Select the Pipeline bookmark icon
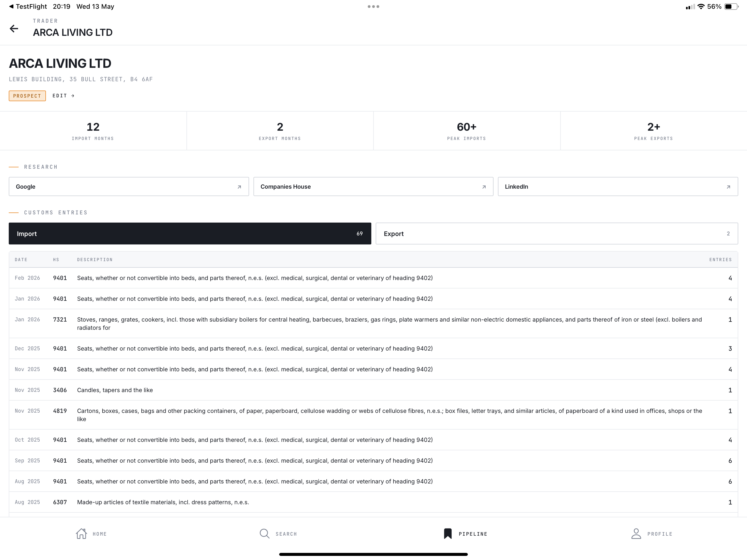Screen dimensions: 747x560 click(x=448, y=534)
